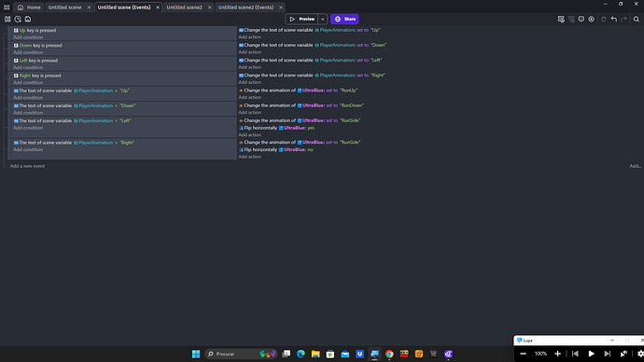Viewport: 644px width, 362px height.
Task: Zoom out in Lupa magnifier
Action: click(x=524, y=354)
